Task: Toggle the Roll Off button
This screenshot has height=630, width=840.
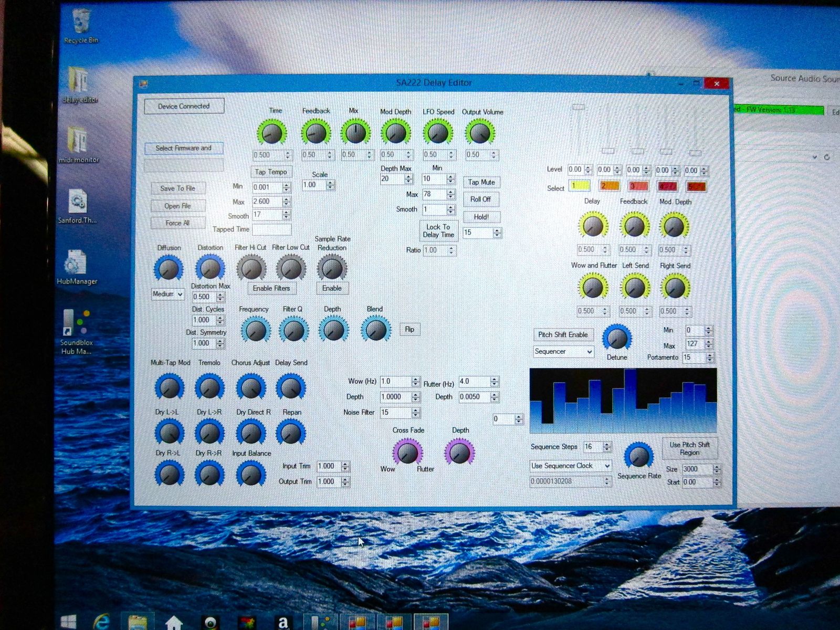Action: pos(481,199)
